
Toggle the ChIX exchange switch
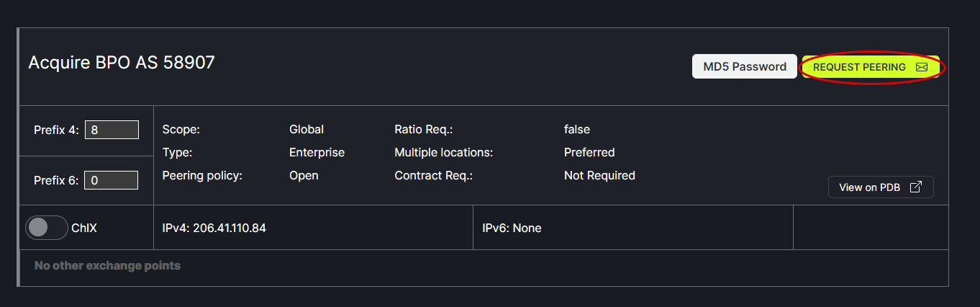[x=46, y=228]
